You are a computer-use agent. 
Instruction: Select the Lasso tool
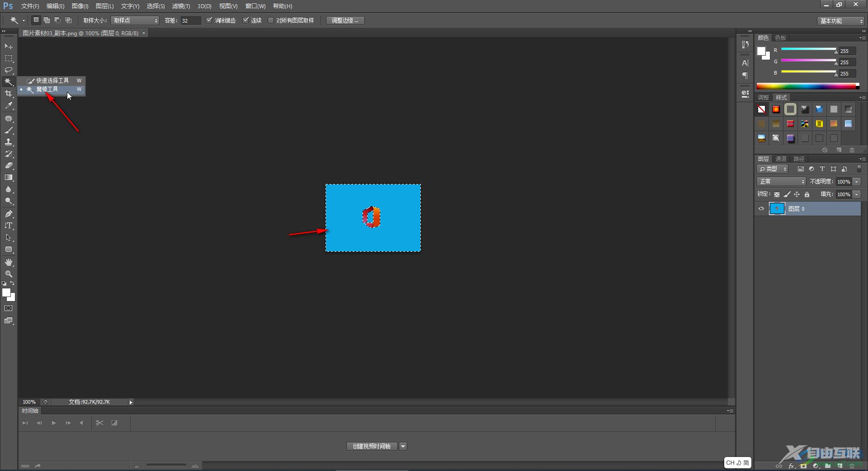coord(9,70)
